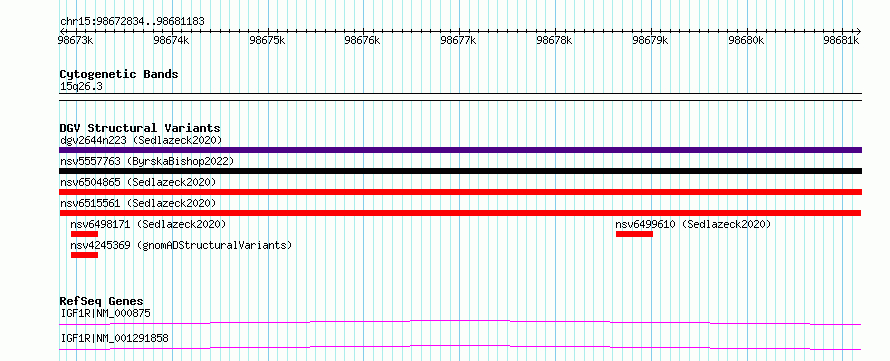890x361 pixels.
Task: Select the nsv5557763 black variant bar
Action: (x=460, y=171)
